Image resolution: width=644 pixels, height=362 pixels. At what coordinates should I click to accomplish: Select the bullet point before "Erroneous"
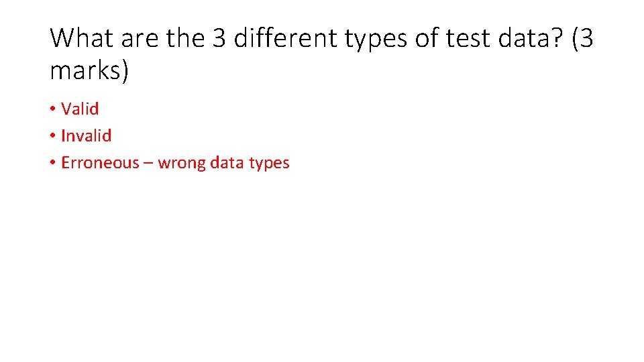(52, 163)
